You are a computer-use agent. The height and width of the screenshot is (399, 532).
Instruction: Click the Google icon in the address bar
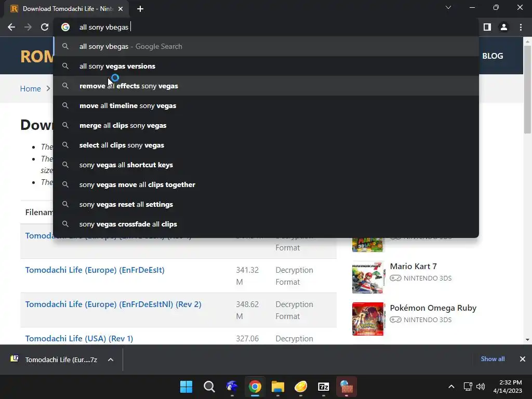tap(65, 27)
